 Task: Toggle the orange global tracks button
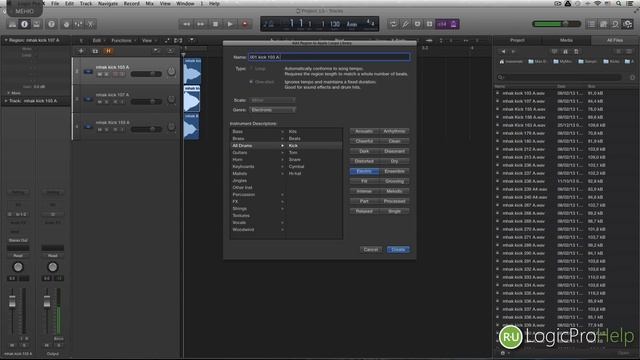pyautogui.click(x=108, y=51)
